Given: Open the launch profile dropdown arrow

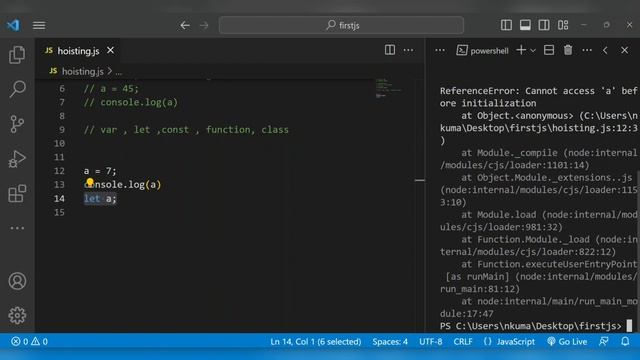Looking at the screenshot, I should (x=533, y=51).
